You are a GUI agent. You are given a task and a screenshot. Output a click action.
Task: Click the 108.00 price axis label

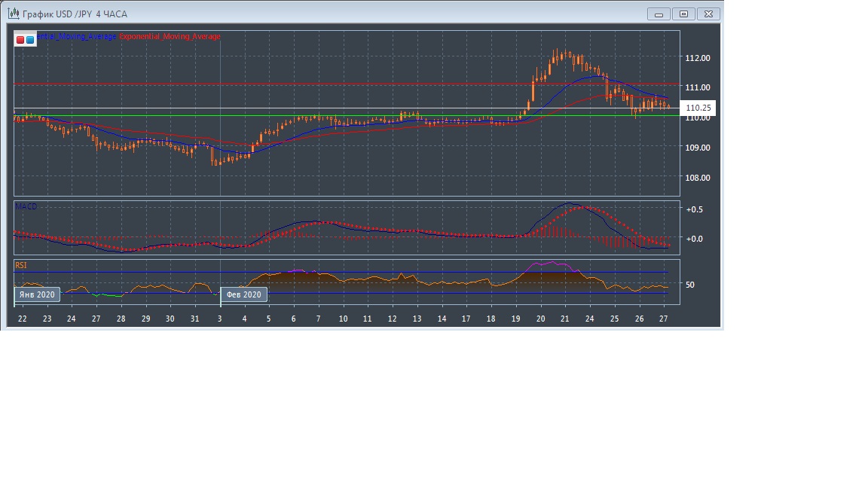coord(697,178)
